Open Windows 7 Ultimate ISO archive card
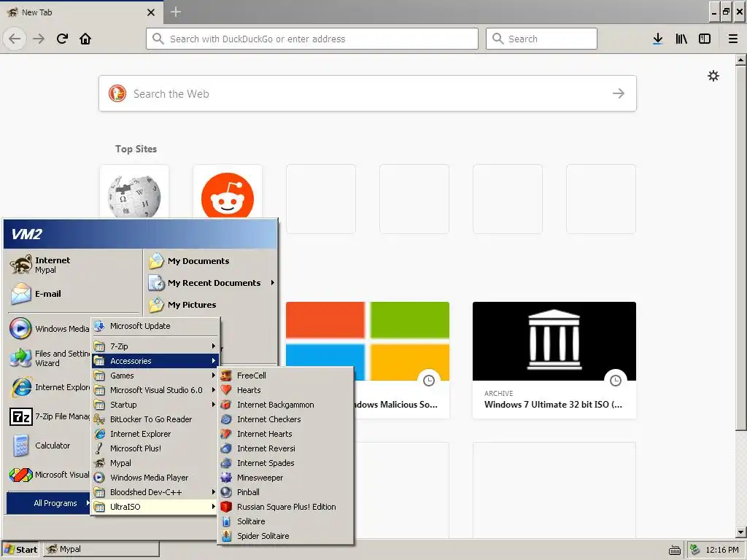 click(554, 360)
